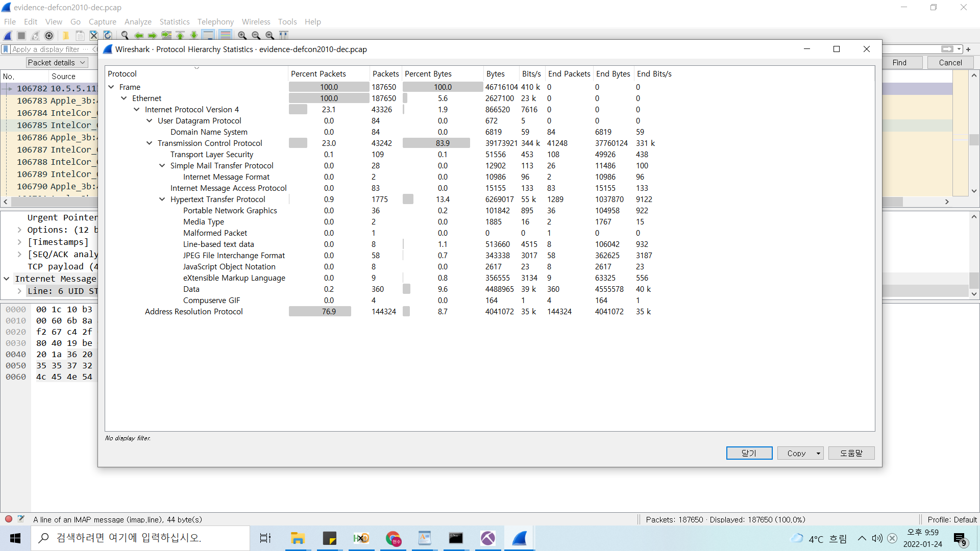Click the plus add filter button
This screenshot has width=980, height=551.
[x=968, y=49]
